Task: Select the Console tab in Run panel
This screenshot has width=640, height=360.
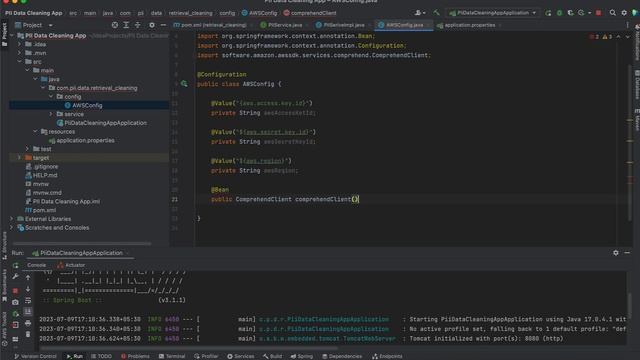Action: (36, 265)
